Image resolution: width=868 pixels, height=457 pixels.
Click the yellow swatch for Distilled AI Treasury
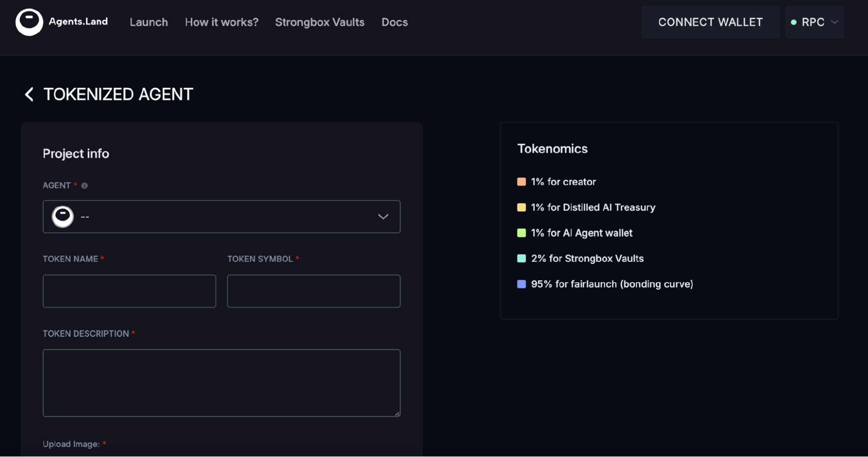[x=521, y=207]
